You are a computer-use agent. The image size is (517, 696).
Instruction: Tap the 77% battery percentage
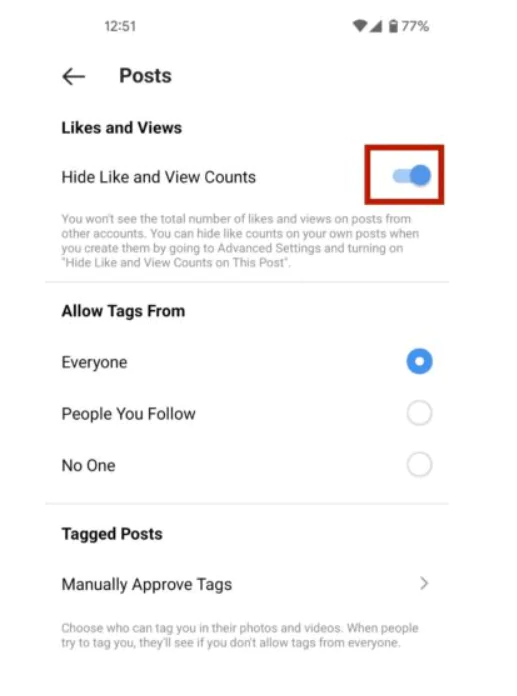(x=415, y=26)
